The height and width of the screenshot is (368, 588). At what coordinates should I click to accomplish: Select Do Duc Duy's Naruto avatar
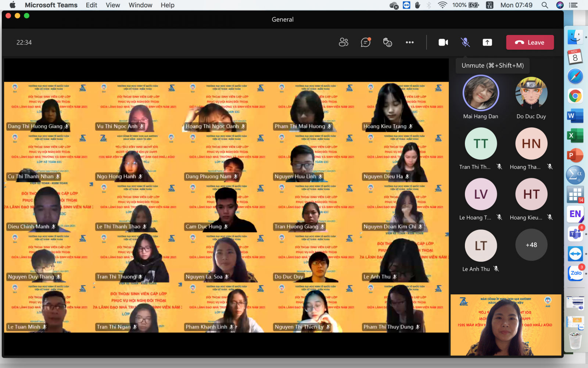[531, 93]
